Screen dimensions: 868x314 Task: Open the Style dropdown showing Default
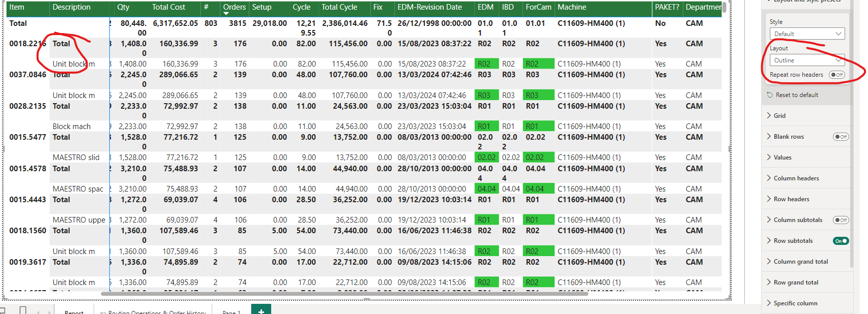point(807,34)
